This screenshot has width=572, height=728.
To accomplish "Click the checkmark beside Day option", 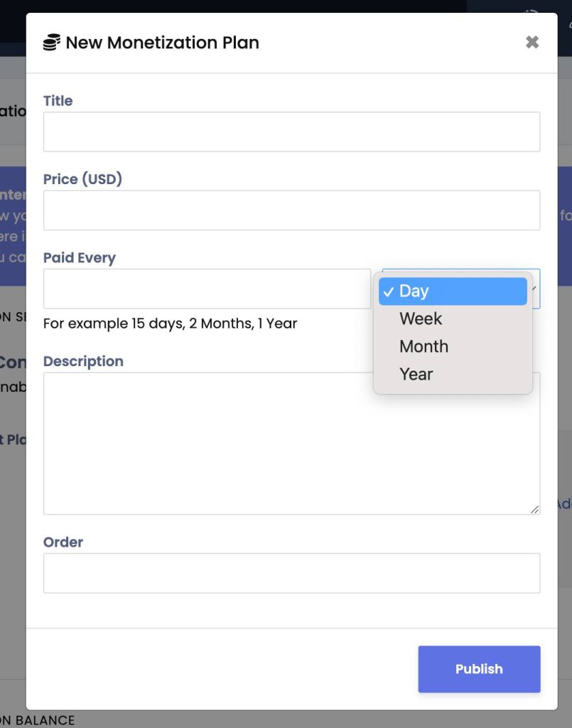I will [x=389, y=291].
